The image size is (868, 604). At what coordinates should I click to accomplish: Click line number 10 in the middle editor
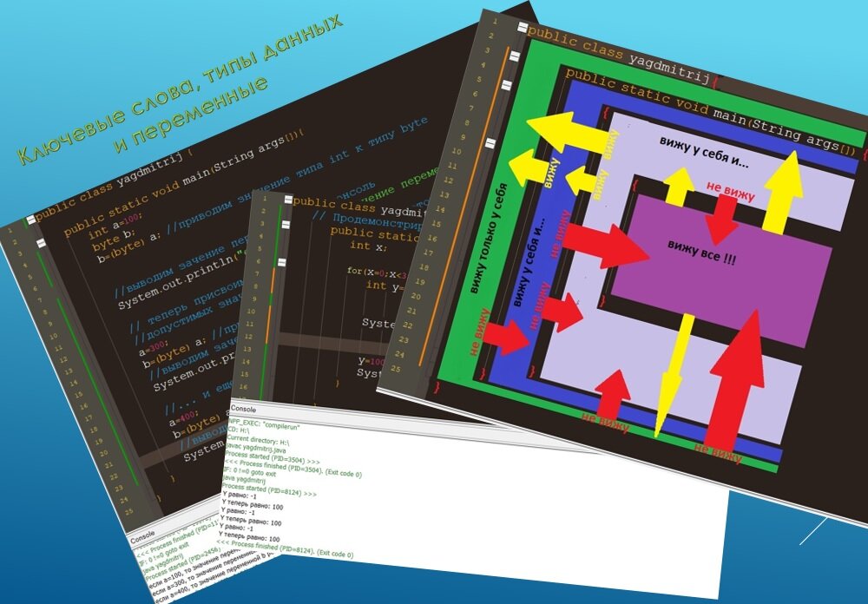tap(251, 312)
